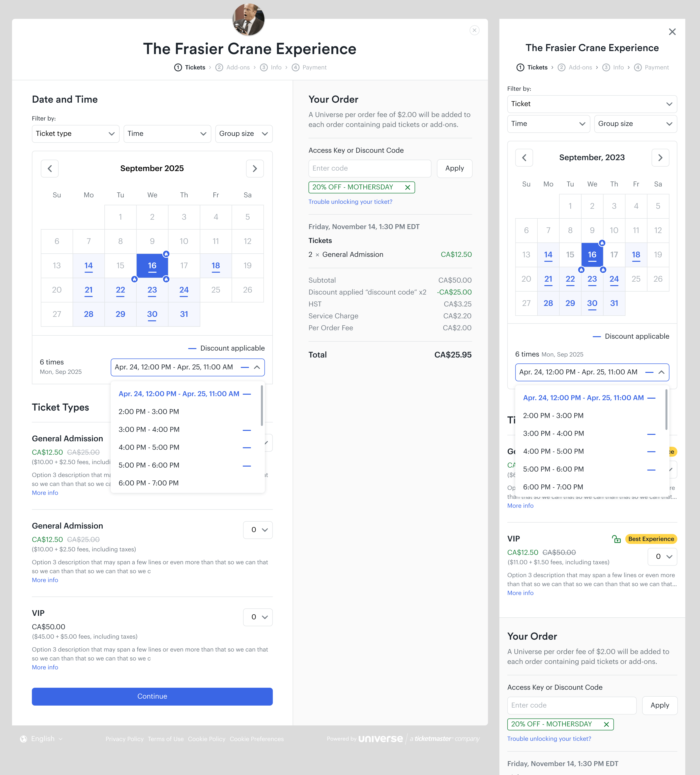This screenshot has height=775, width=700.
Task: Click the Enter code field in left order panel
Action: click(x=369, y=168)
